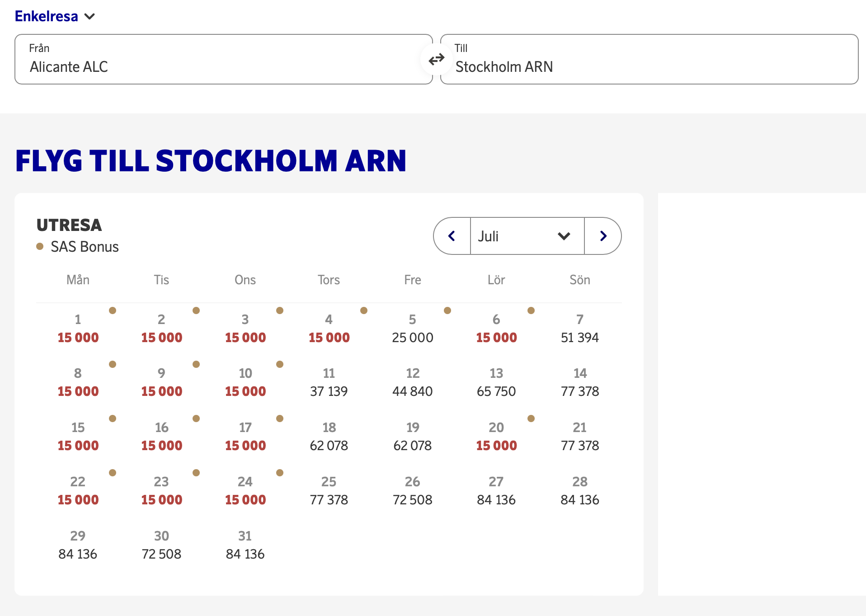
Task: Click the bonus dot above July 20
Action: 531,419
